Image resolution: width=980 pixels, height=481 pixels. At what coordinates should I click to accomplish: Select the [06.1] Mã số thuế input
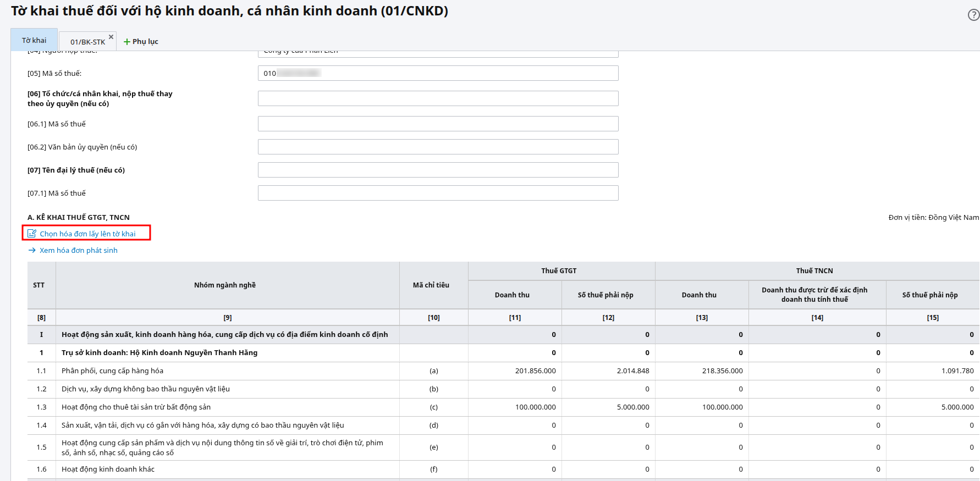[438, 124]
